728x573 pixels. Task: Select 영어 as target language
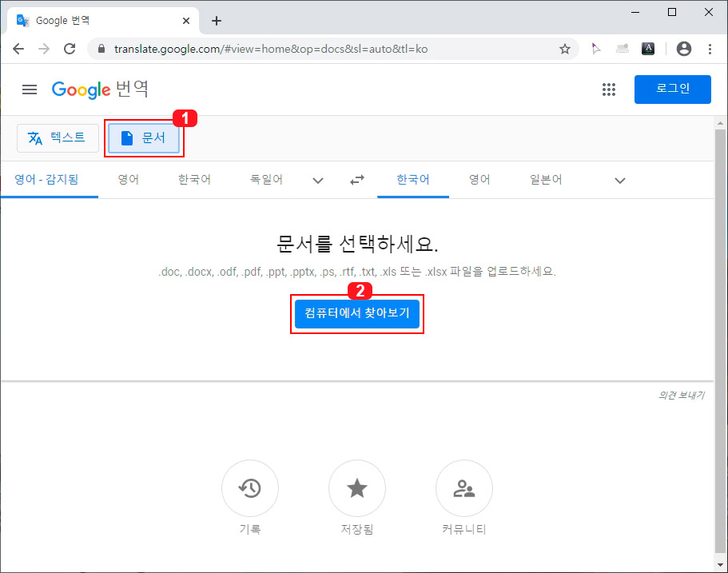(x=479, y=180)
